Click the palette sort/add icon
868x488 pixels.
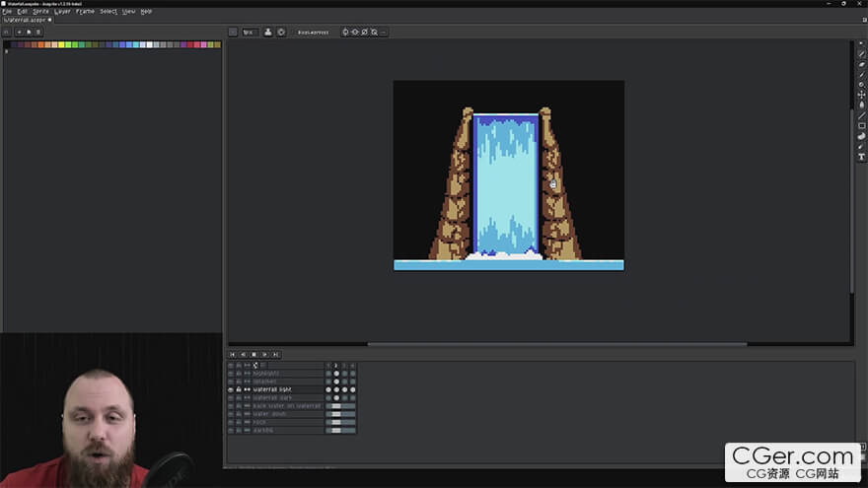[19, 33]
